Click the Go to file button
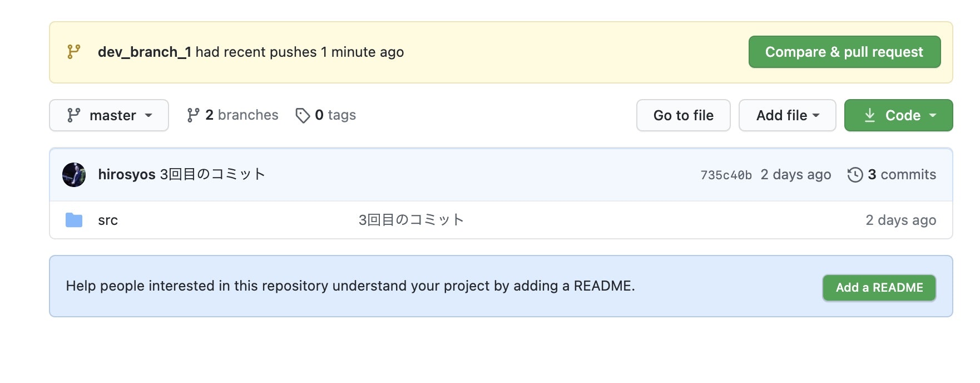980x383 pixels. click(683, 115)
